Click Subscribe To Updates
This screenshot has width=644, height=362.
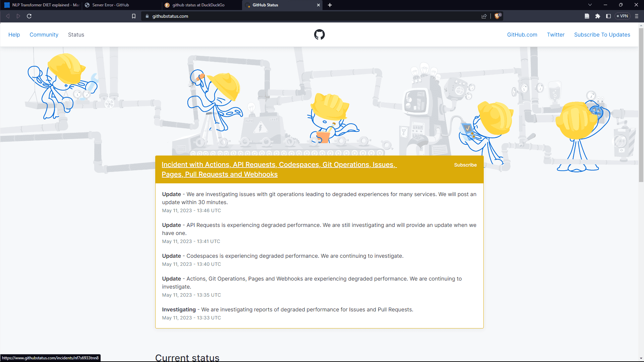[602, 35]
